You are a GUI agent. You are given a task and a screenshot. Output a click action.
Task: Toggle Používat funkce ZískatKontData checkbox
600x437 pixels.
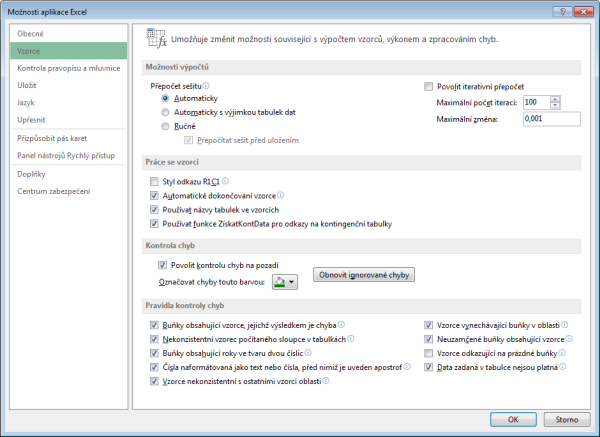click(154, 223)
